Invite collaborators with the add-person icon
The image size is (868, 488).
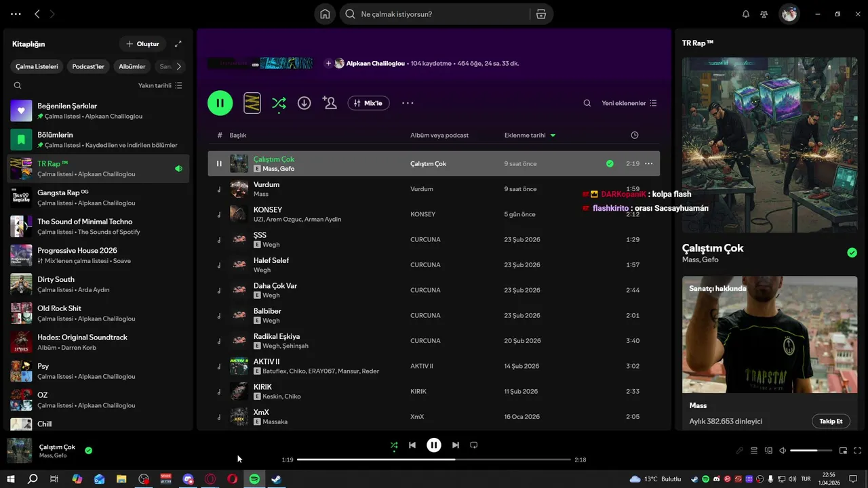330,103
